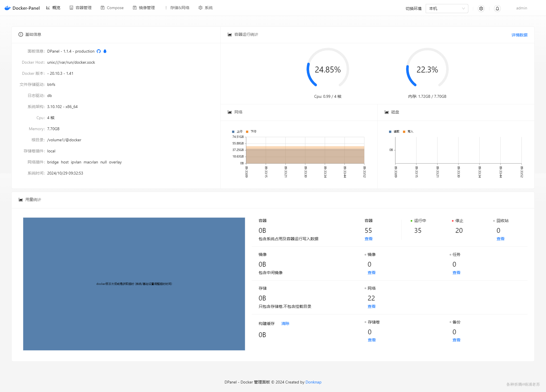Image resolution: width=546 pixels, height=392 pixels.
Task: Click the chart icon next to 用量统计
Action: click(21, 200)
